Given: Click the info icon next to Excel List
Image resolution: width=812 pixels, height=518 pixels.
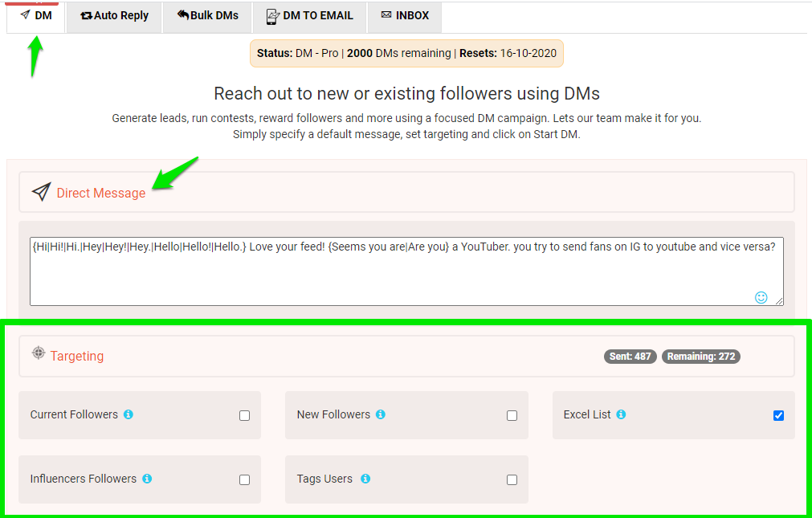Looking at the screenshot, I should 621,415.
